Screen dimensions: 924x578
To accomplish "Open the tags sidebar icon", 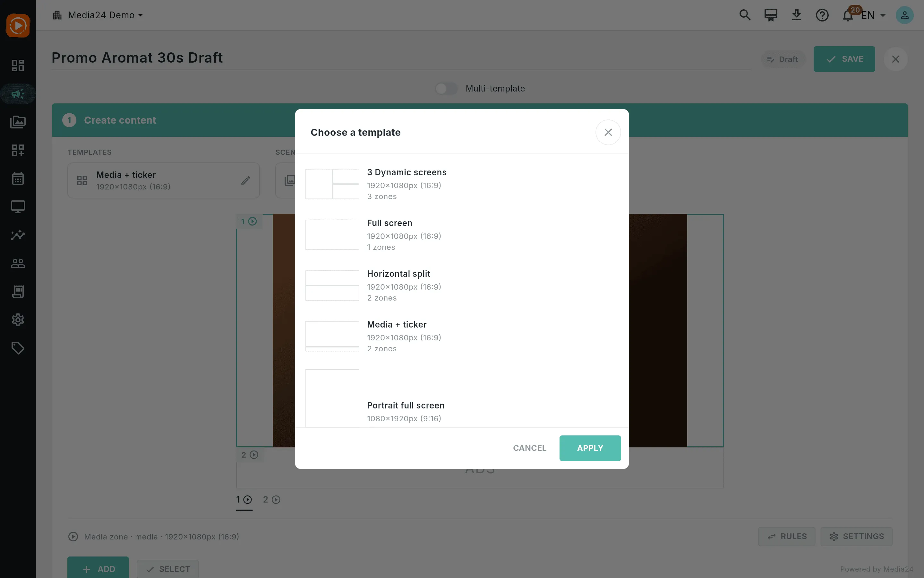I will point(18,348).
